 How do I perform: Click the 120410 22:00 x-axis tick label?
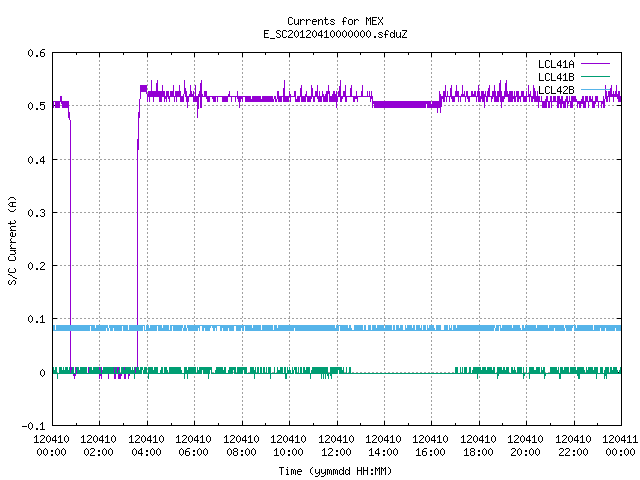click(573, 446)
